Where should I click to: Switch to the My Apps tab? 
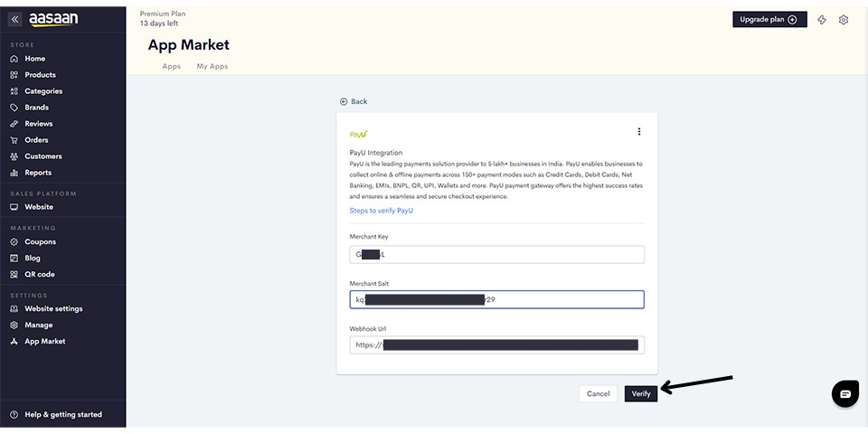[212, 67]
